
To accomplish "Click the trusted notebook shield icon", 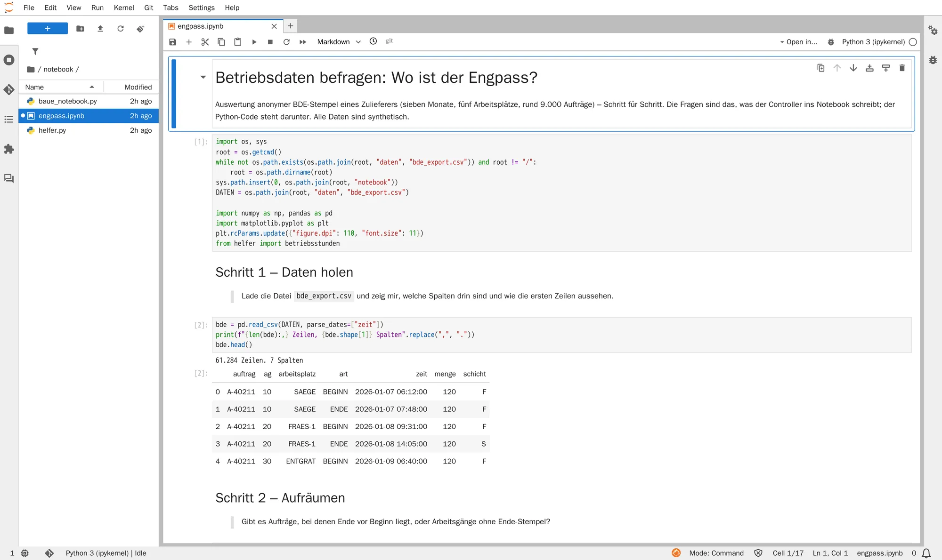I will pyautogui.click(x=758, y=553).
